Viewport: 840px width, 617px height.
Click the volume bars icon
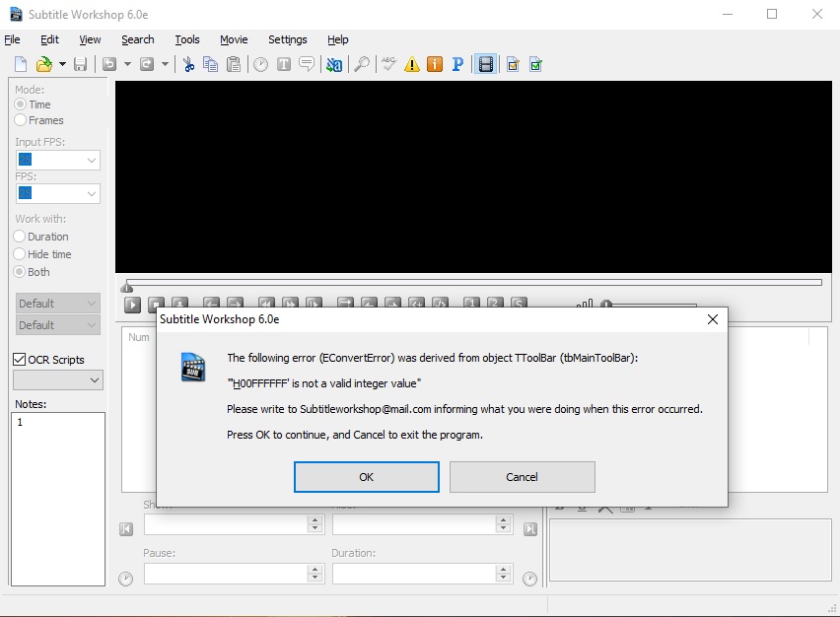[x=585, y=304]
